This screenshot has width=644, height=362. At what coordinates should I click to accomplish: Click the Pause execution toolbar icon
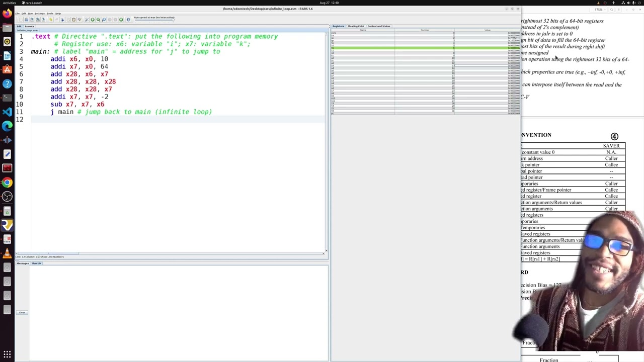(110, 20)
